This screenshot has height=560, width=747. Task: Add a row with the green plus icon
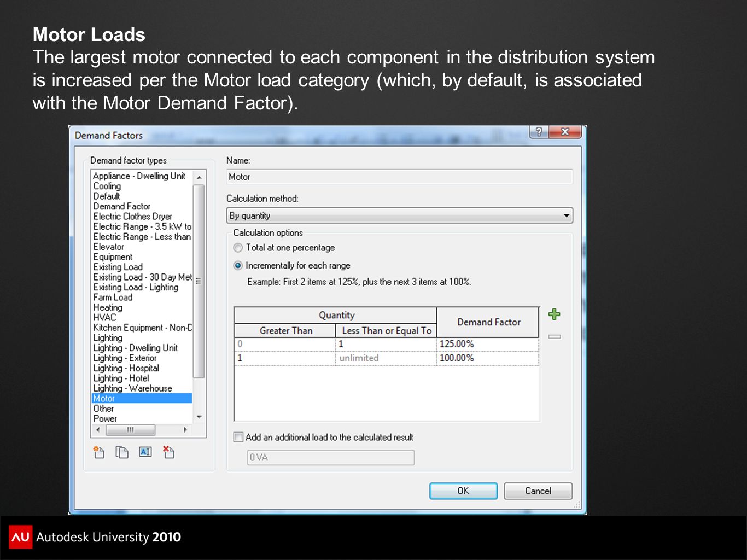[555, 314]
